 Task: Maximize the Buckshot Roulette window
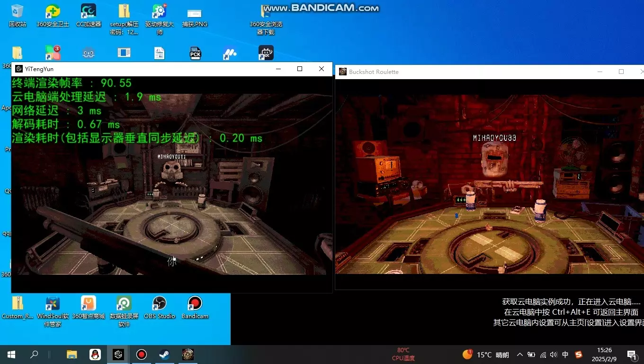621,72
